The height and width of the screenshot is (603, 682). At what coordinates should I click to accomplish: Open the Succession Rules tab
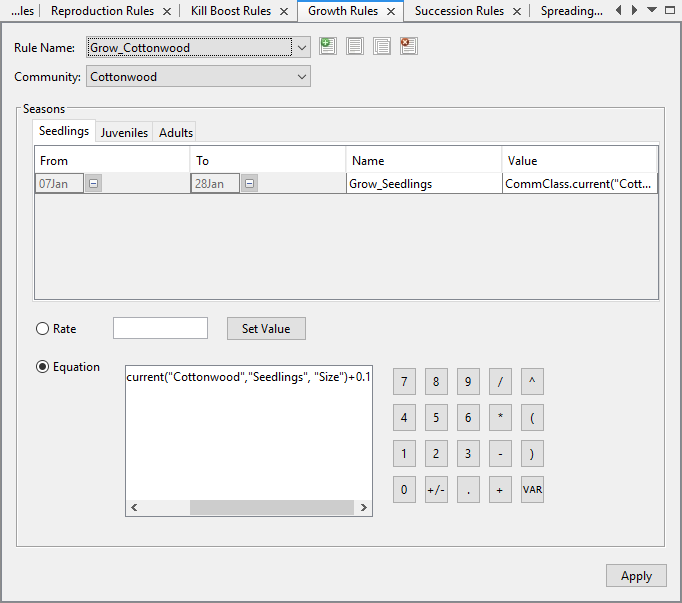point(458,11)
